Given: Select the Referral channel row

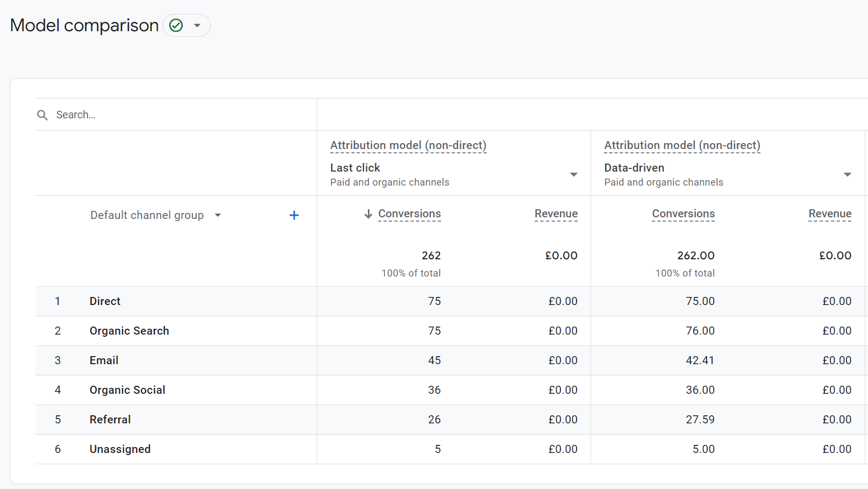Looking at the screenshot, I should pyautogui.click(x=451, y=420).
